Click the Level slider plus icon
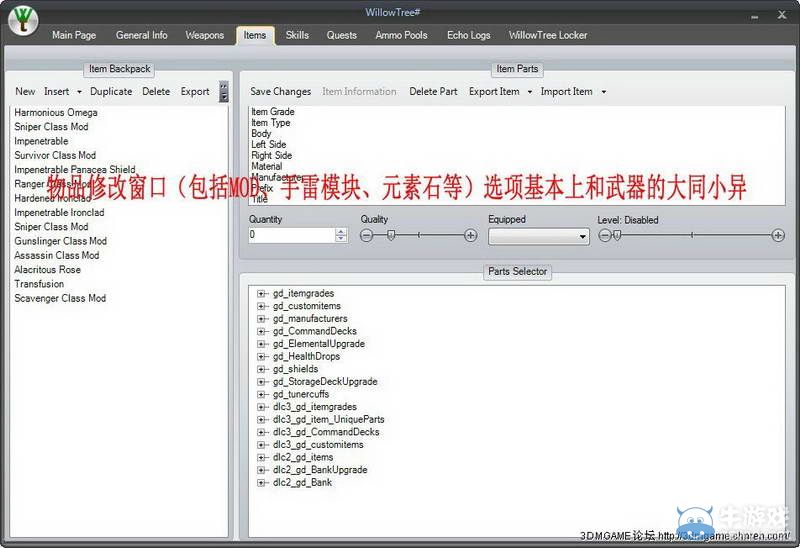The image size is (800, 548). 778,235
